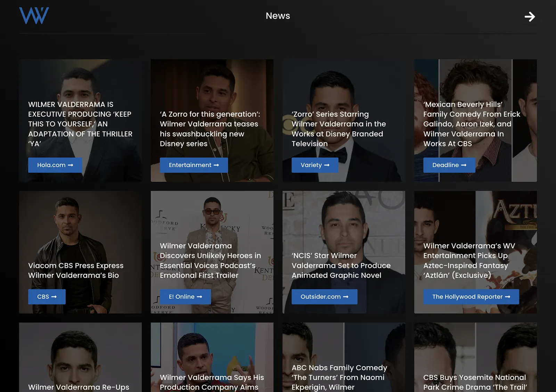Open the Variety source button
Image resolution: width=556 pixels, height=392 pixels.
315,165
